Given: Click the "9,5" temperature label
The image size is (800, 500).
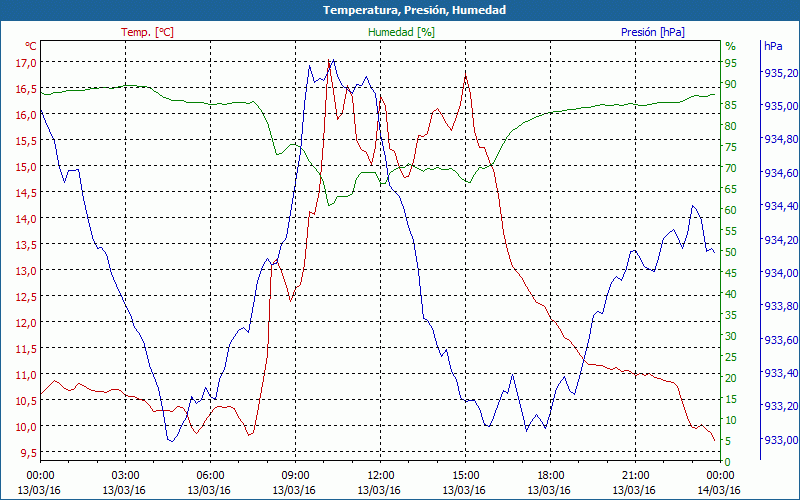Looking at the screenshot, I should pyautogui.click(x=29, y=453).
